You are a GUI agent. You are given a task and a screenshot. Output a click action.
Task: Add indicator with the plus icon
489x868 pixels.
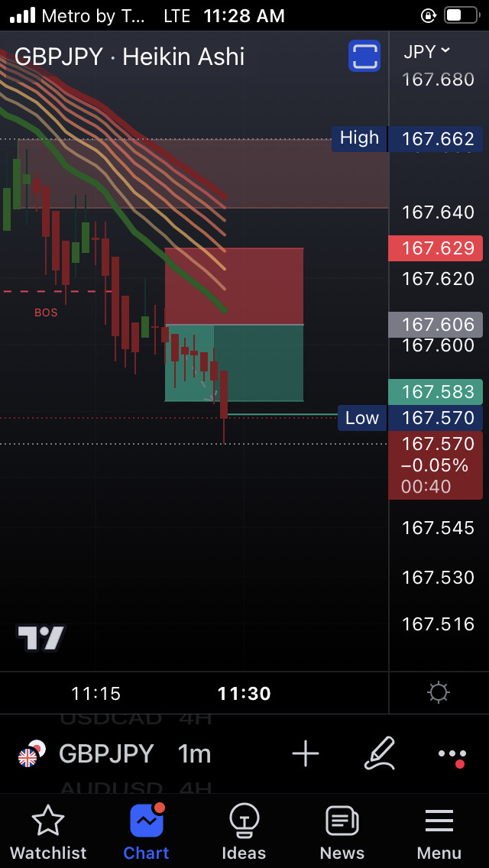[x=306, y=754]
